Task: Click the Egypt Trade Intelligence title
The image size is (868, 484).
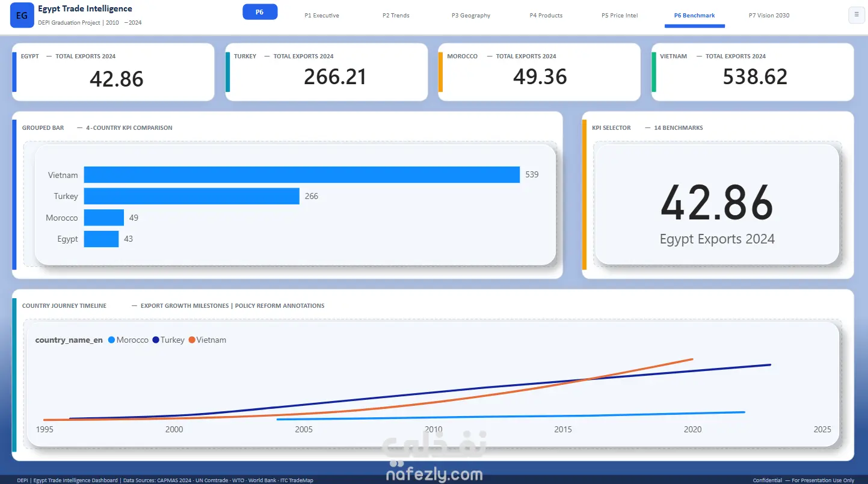Action: 85,9
